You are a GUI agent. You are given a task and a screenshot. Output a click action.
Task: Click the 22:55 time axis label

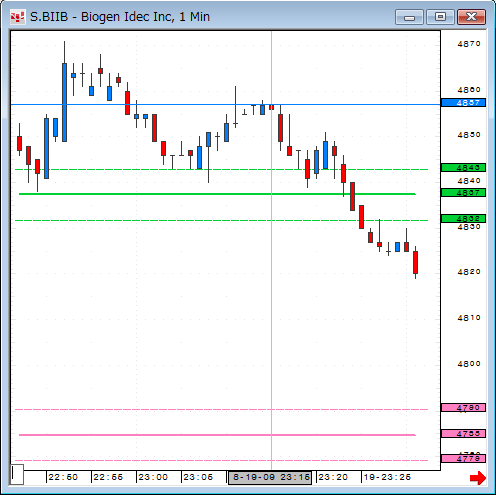108,477
